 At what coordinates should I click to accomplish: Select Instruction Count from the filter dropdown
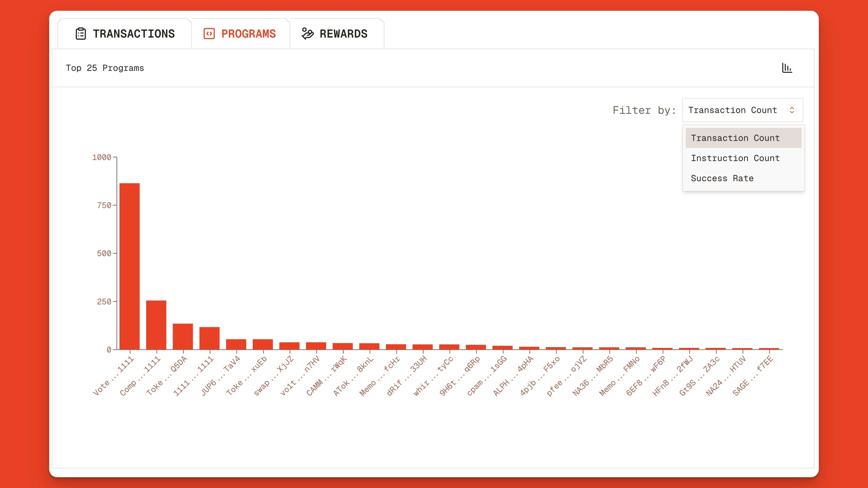pos(736,158)
